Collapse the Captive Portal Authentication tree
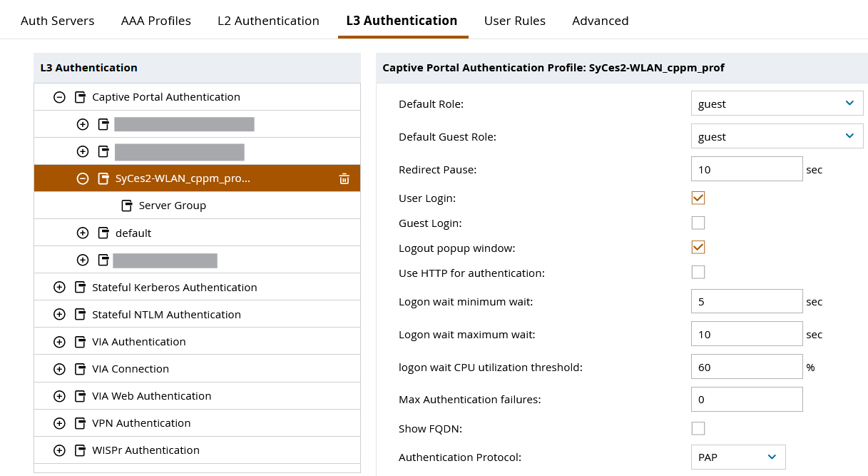Viewport: 868px width, 476px height. tap(59, 97)
